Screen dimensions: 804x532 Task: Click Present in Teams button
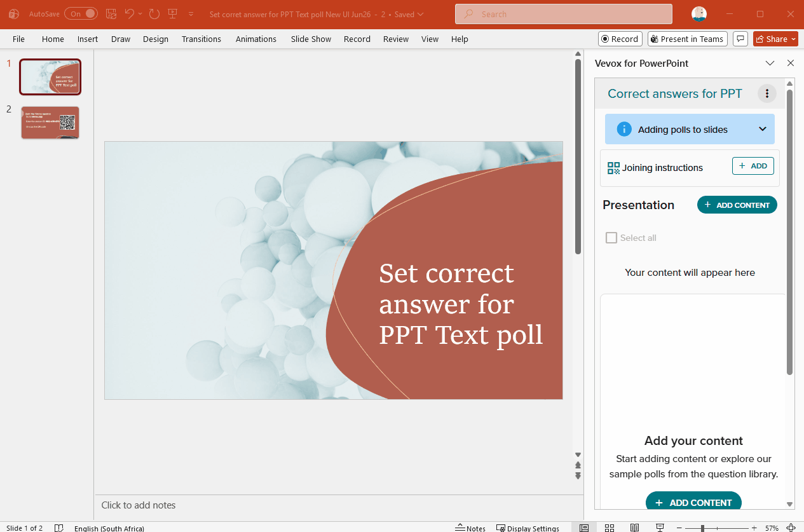click(688, 39)
